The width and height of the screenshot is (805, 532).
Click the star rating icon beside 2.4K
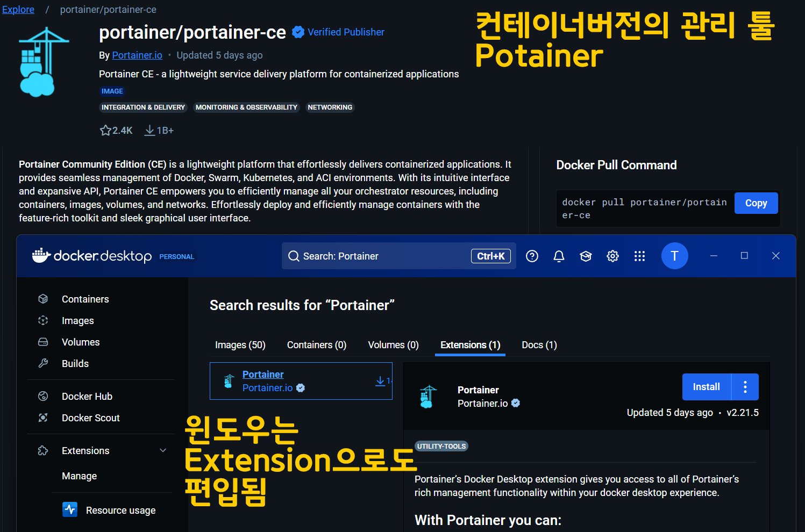(105, 131)
